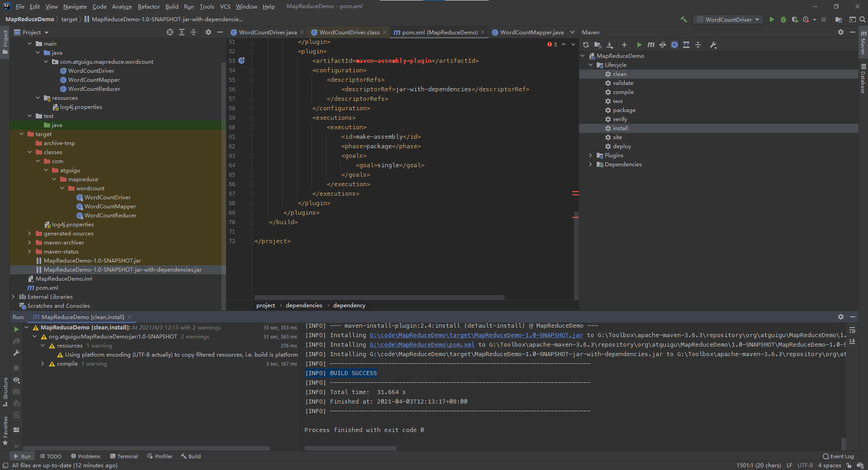Expand Dependencies node in Maven panel
This screenshot has height=470, width=868.
[x=590, y=164]
